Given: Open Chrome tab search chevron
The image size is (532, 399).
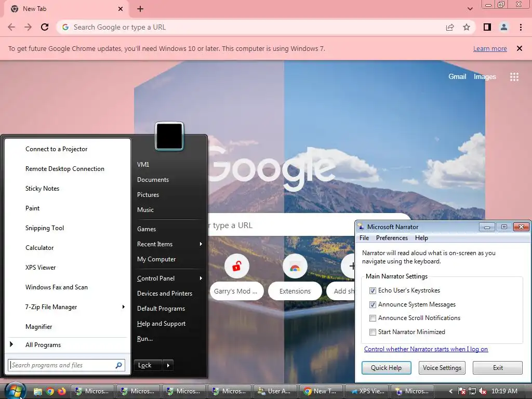Looking at the screenshot, I should tap(470, 9).
